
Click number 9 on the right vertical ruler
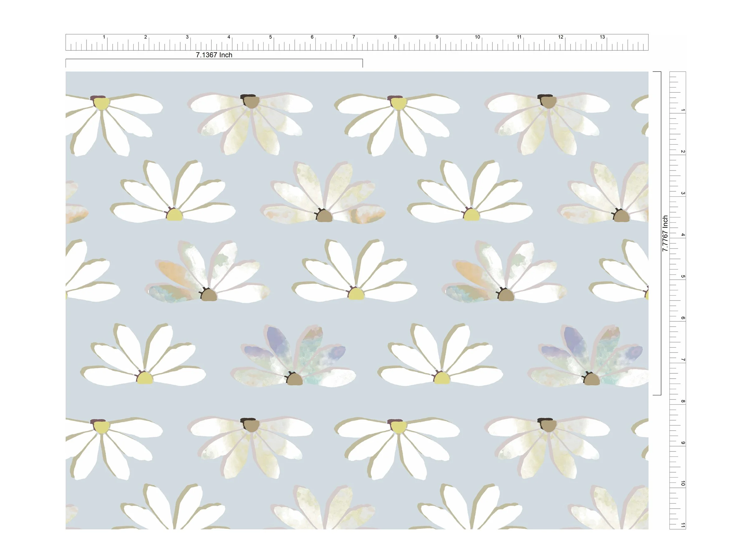[x=683, y=443]
